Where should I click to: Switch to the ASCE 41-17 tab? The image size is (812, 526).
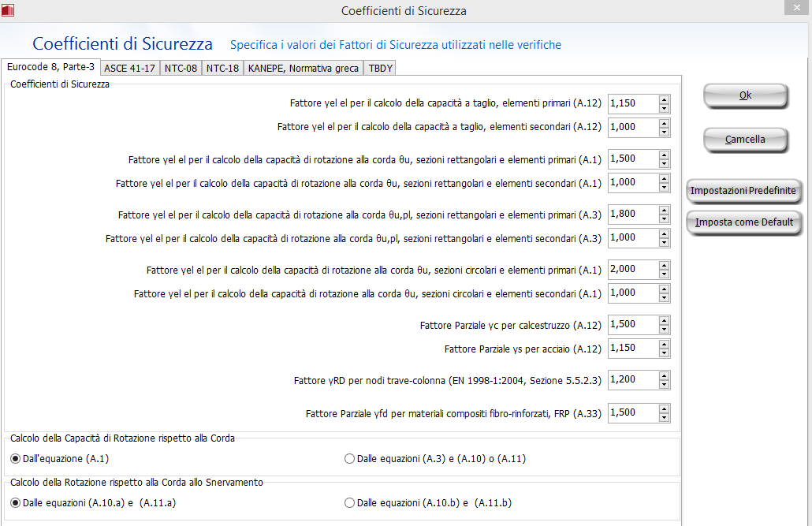point(130,68)
